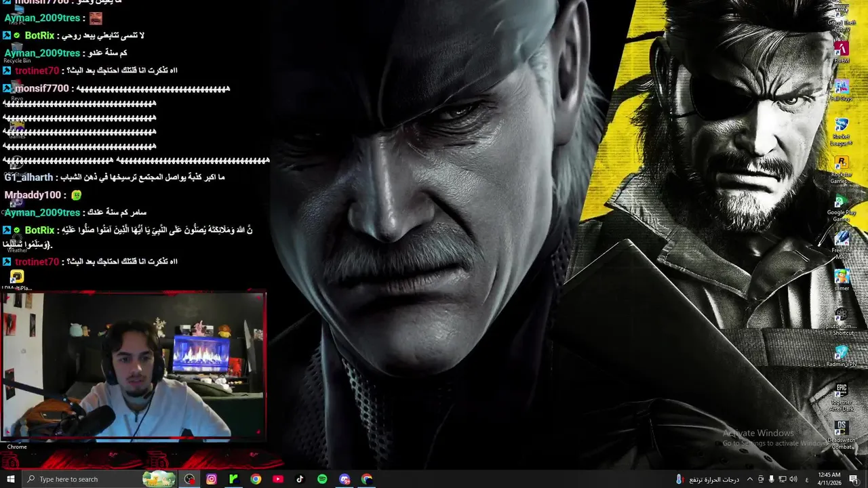Switch the Arabic input language indicator
868x488 pixels.
[807, 479]
